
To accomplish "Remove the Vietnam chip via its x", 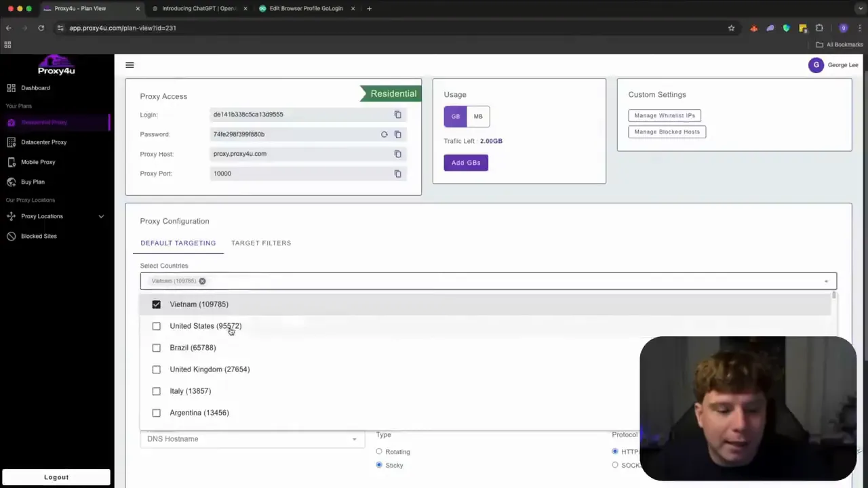I will [202, 281].
